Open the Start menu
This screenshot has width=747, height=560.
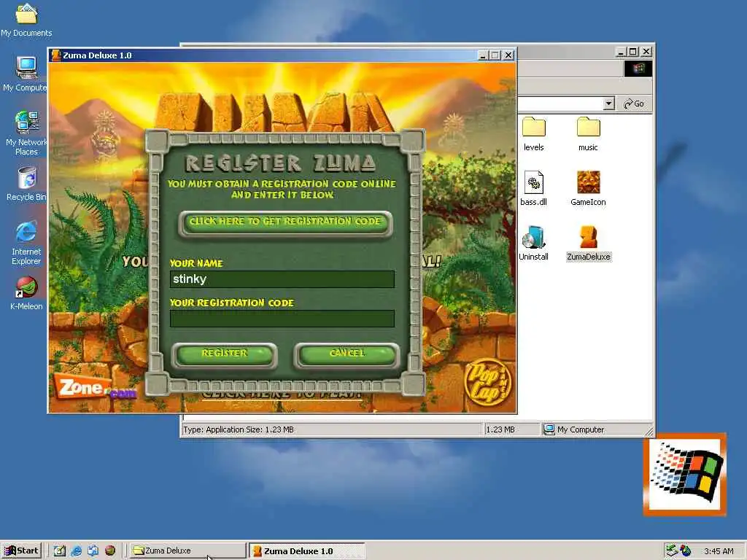(x=21, y=551)
